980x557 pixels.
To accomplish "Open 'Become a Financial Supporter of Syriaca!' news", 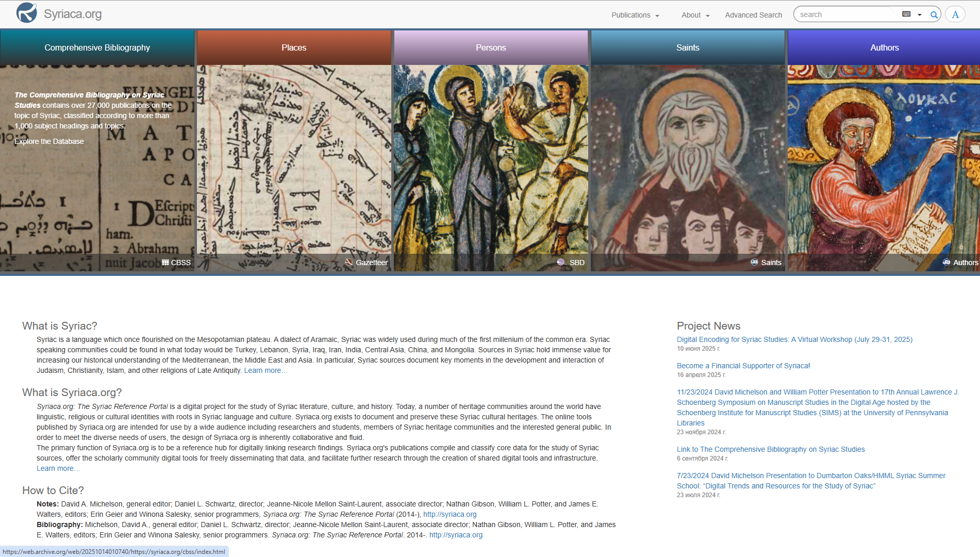I will coord(743,366).
